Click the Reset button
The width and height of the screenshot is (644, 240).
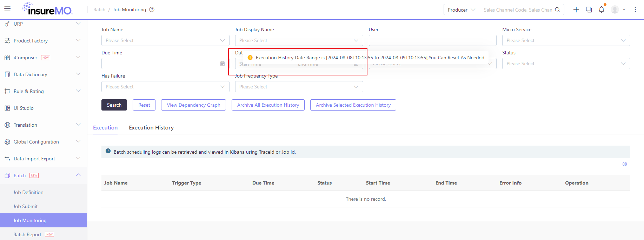144,105
